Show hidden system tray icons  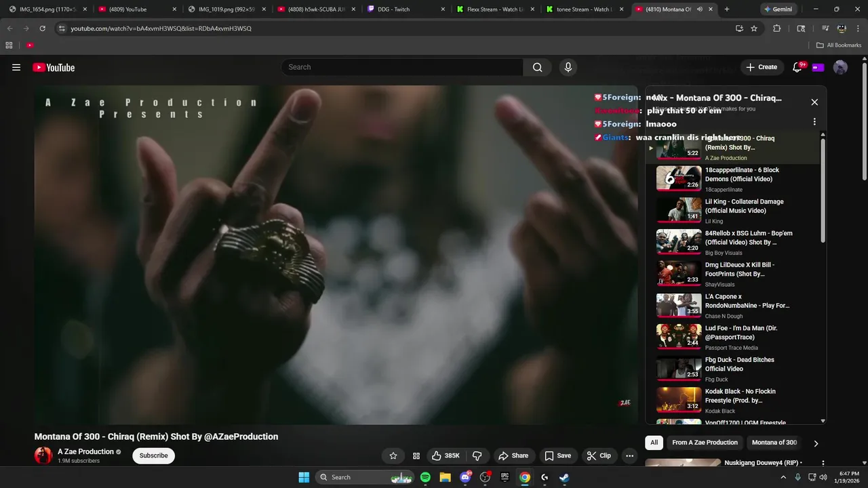(x=783, y=477)
